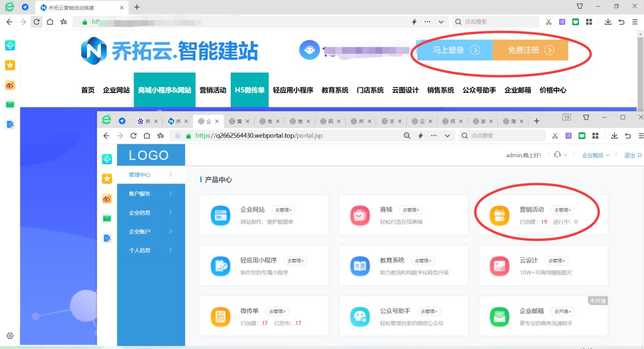Click the blue robot customer service avatar
The width and height of the screenshot is (644, 349).
coord(310,50)
